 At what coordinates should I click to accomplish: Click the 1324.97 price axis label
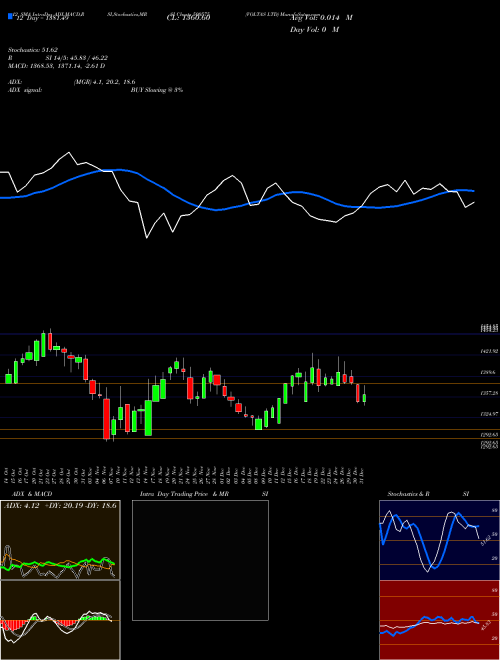point(490,414)
